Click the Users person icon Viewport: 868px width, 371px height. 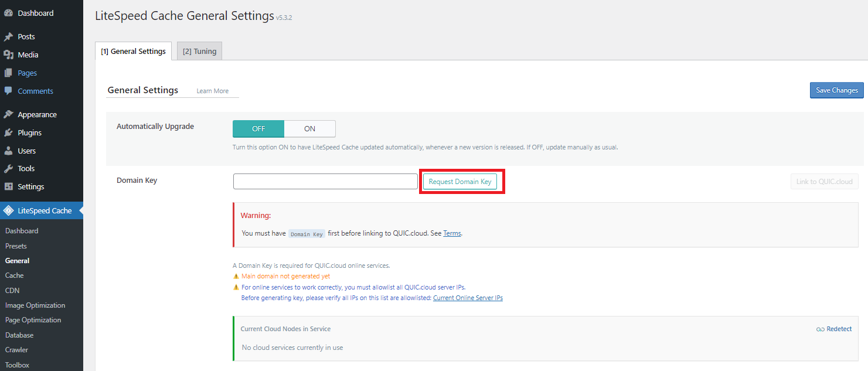tap(8, 151)
